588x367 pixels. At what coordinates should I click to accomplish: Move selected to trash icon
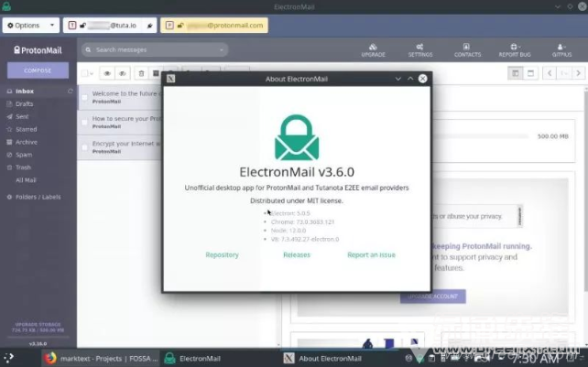(x=141, y=73)
